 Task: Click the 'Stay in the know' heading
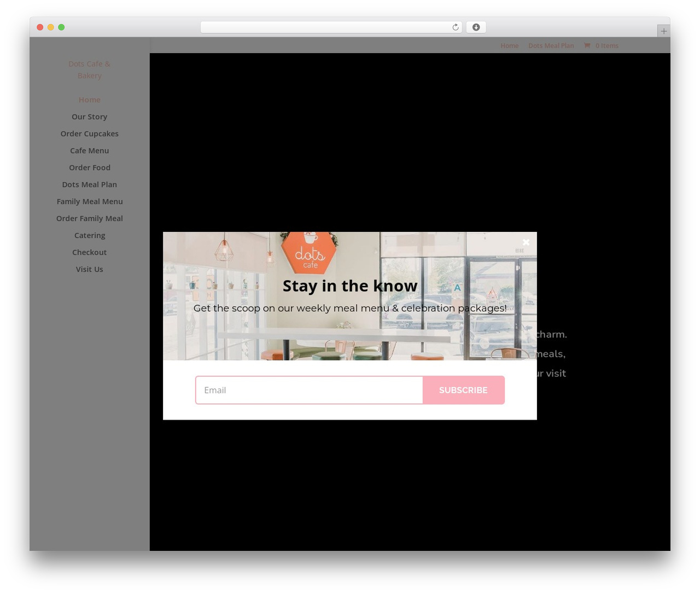coord(350,286)
